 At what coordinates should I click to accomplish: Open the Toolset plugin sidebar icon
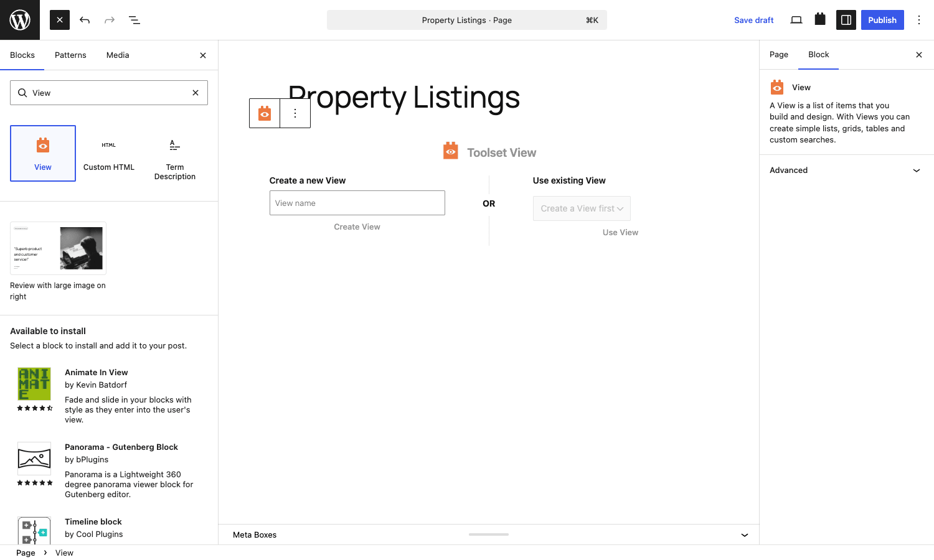tap(820, 20)
